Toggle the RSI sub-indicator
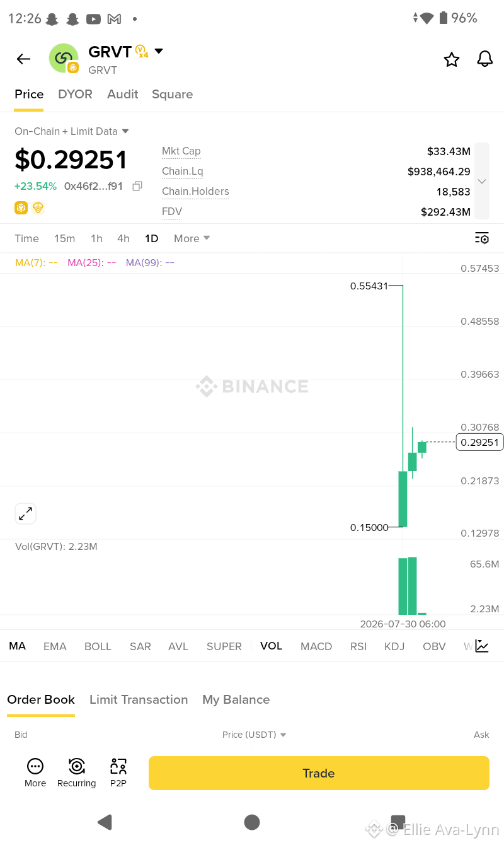Image resolution: width=504 pixels, height=845 pixels. [x=358, y=646]
